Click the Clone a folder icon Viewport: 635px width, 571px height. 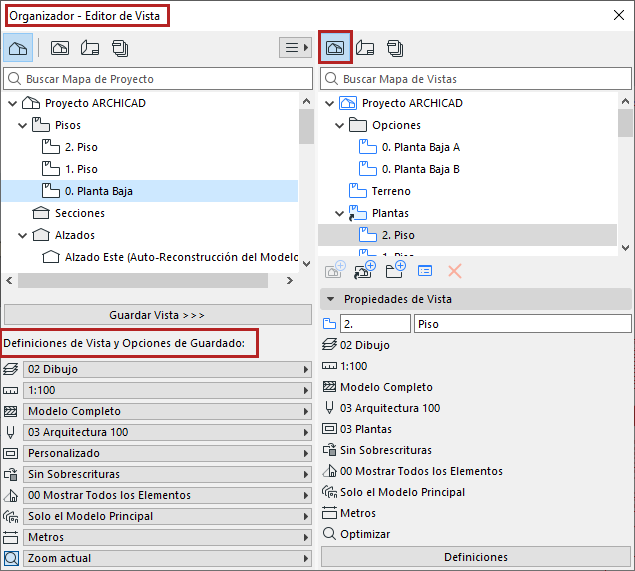pyautogui.click(x=365, y=270)
